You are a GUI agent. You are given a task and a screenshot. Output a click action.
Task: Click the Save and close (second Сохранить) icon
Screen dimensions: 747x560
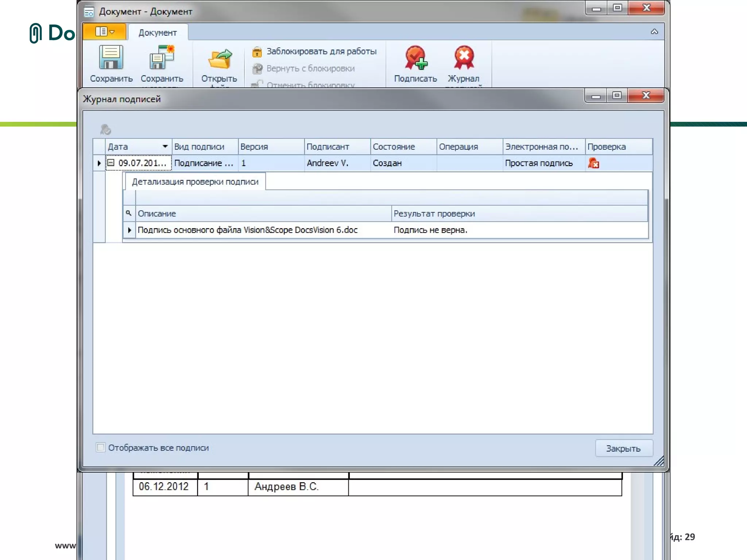[162, 57]
